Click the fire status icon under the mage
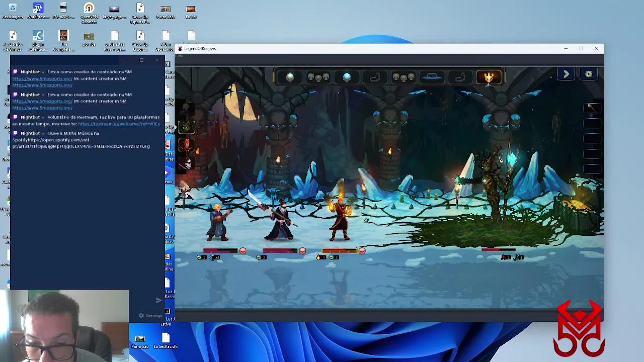 [x=319, y=257]
